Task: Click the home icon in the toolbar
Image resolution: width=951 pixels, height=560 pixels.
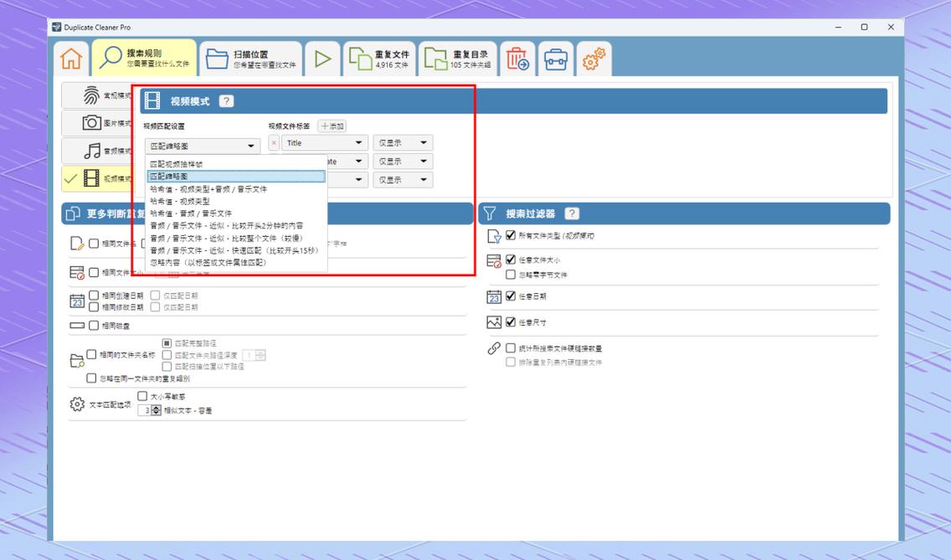Action: tap(71, 58)
